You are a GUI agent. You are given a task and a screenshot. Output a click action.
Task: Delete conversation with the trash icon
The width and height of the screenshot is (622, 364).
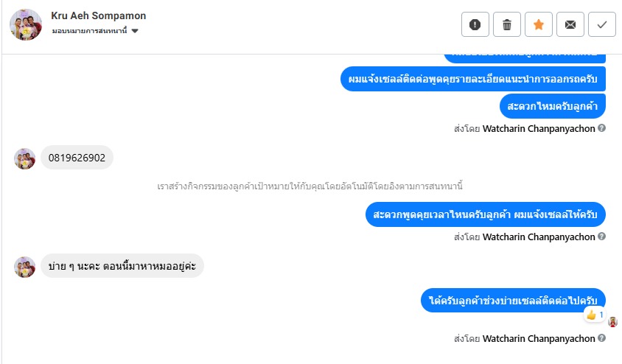coord(507,24)
